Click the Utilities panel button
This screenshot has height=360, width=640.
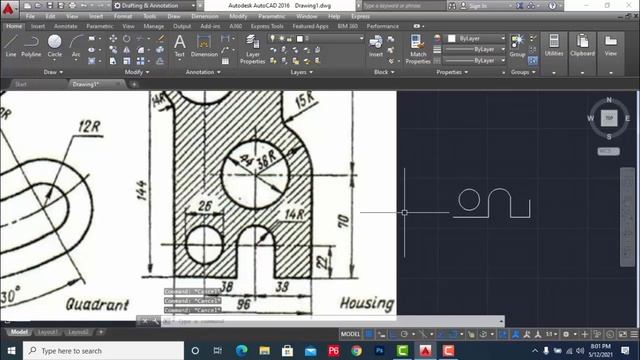[x=554, y=45]
